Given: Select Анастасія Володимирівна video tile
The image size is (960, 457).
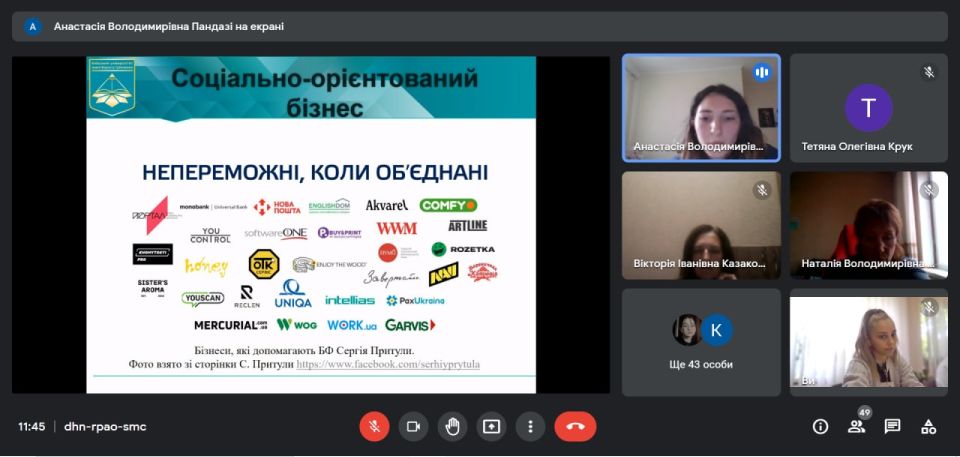Looking at the screenshot, I should point(701,108).
